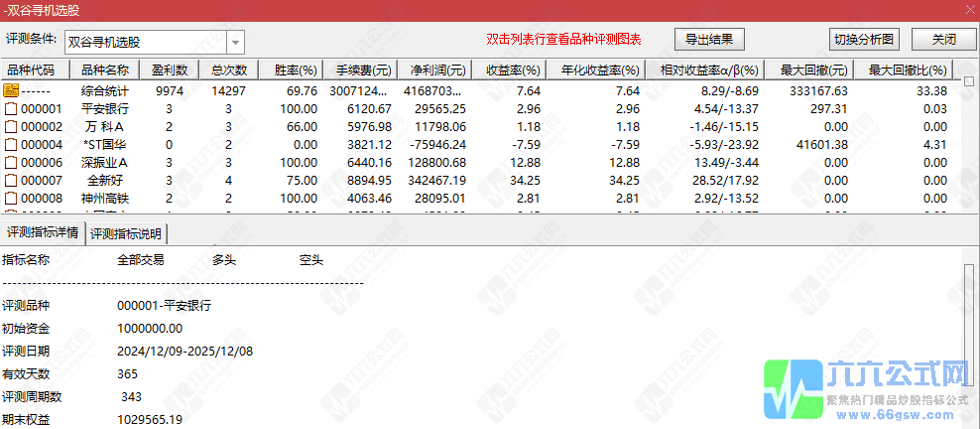Sort by the 最大回撤(元) column header
This screenshot has width=980, height=429.
click(809, 70)
